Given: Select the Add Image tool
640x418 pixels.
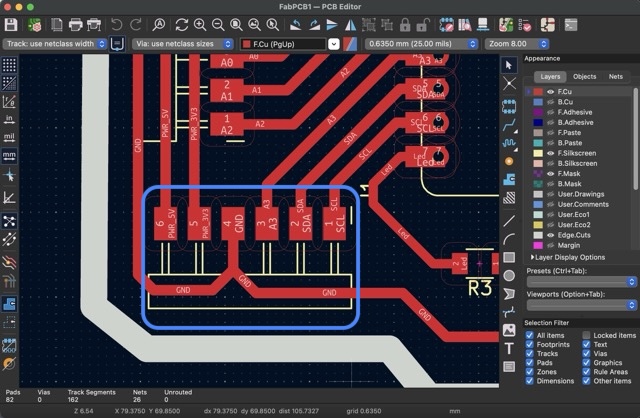Looking at the screenshot, I should coord(509,330).
